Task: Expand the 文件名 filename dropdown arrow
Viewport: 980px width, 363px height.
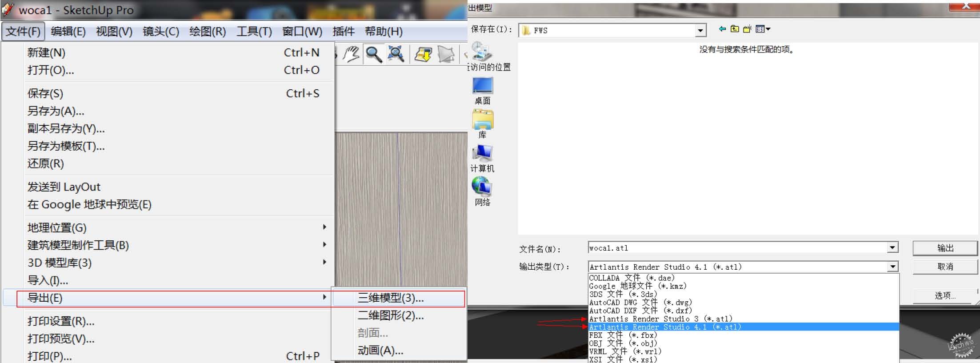Action: point(892,247)
